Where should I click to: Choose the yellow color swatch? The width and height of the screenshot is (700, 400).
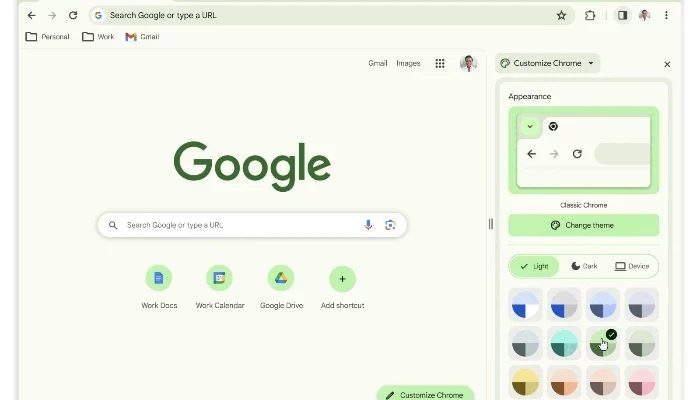[525, 383]
